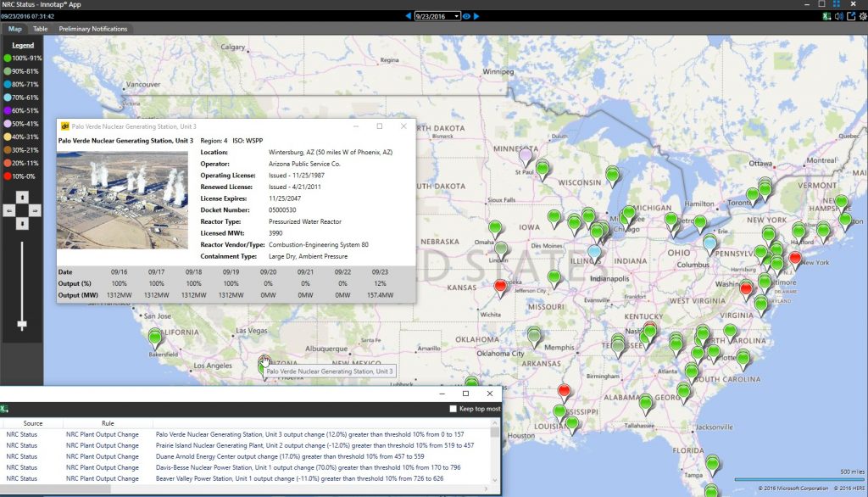Go to the previous date with the left arrow
The width and height of the screenshot is (868, 497).
[x=409, y=16]
